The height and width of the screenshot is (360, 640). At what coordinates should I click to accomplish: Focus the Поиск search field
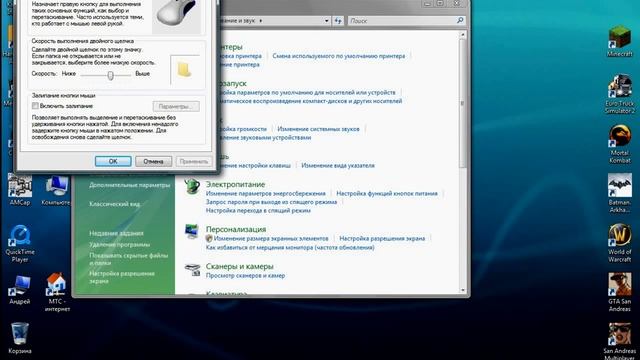(402, 20)
